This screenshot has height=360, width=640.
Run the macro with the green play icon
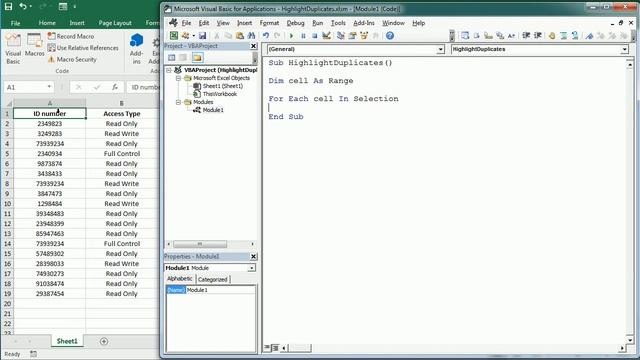(291, 36)
